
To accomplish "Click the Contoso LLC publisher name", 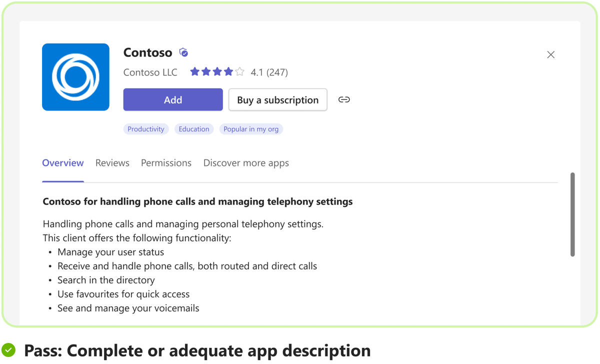I will [x=150, y=72].
